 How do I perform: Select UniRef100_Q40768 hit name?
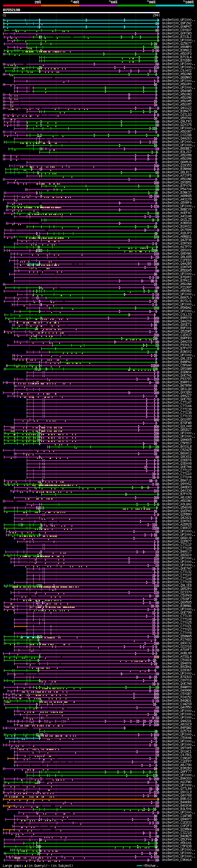click(x=177, y=795)
